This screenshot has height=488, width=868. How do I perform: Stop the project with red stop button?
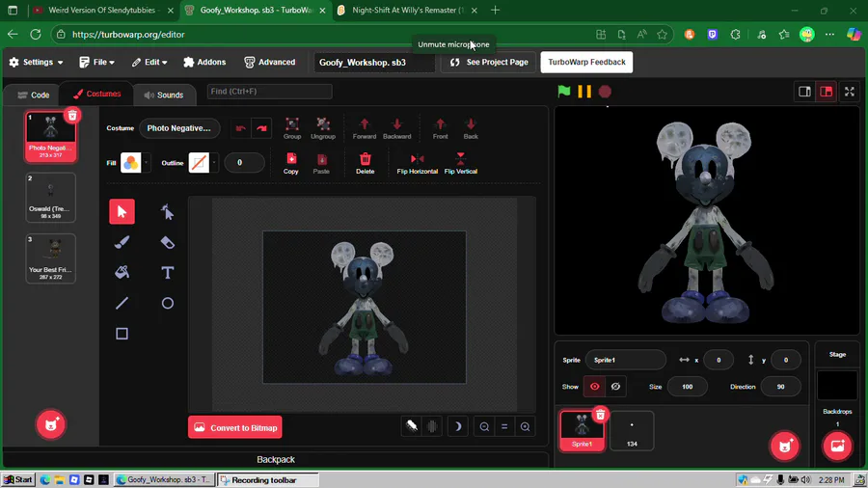click(605, 92)
